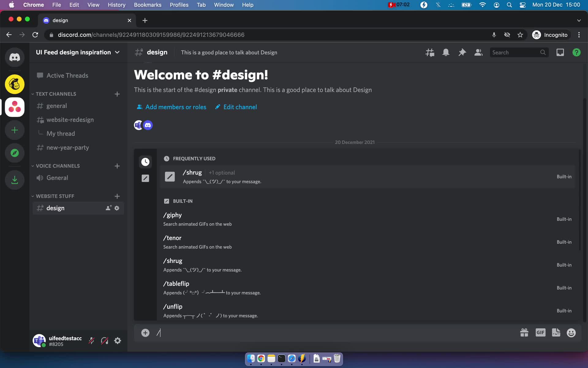Toggle deafen headphones in user panel
This screenshot has height=368, width=588.
coord(104,341)
